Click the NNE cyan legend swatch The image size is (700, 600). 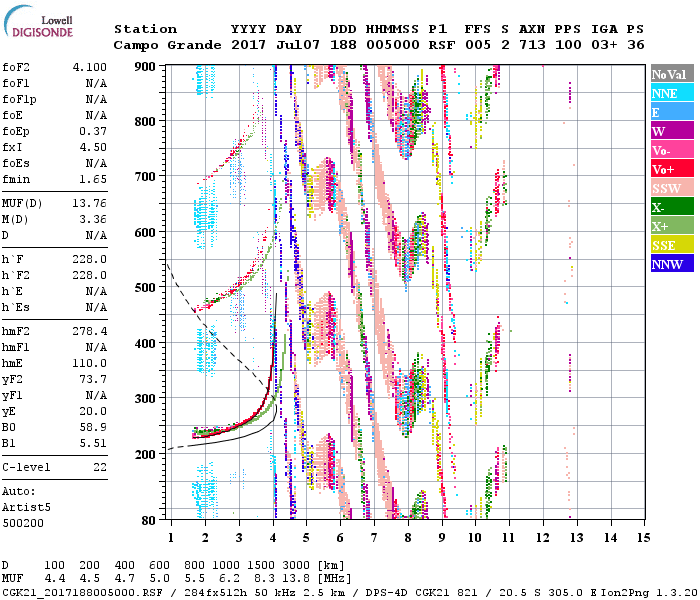click(x=671, y=93)
